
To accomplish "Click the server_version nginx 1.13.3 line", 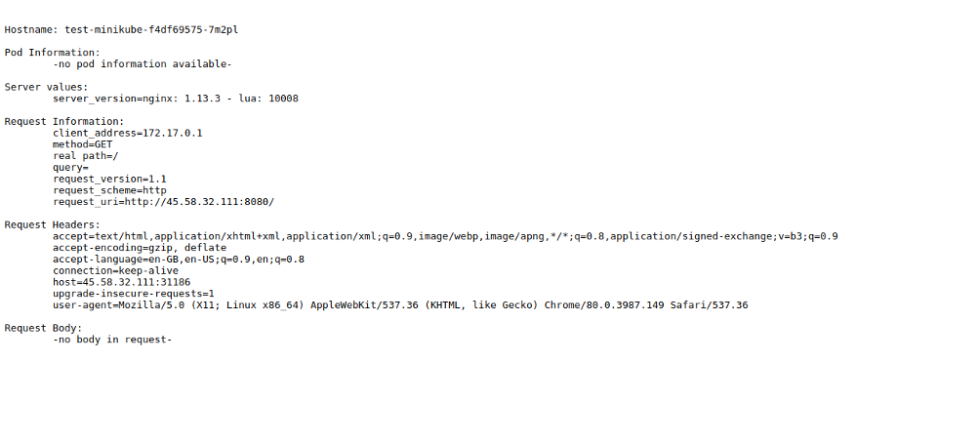I will point(176,99).
